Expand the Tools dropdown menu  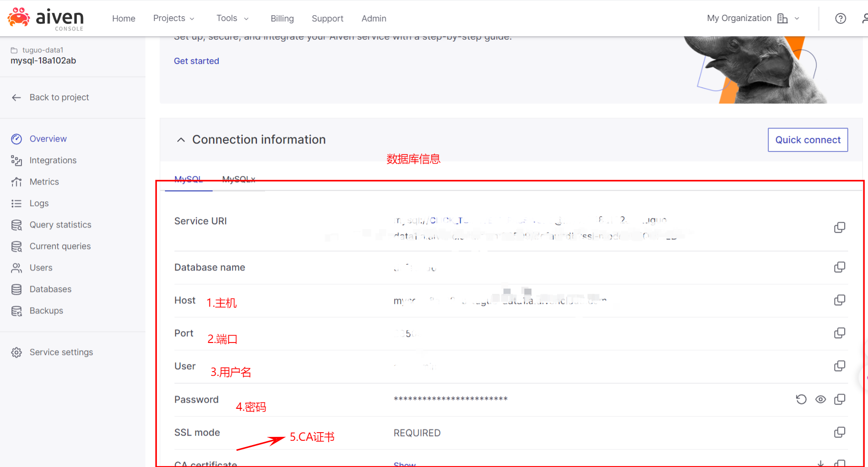[x=232, y=18]
